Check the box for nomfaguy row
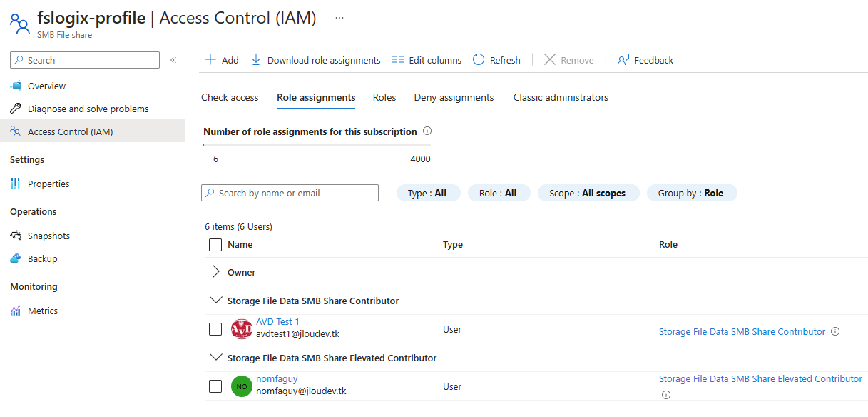 point(215,386)
